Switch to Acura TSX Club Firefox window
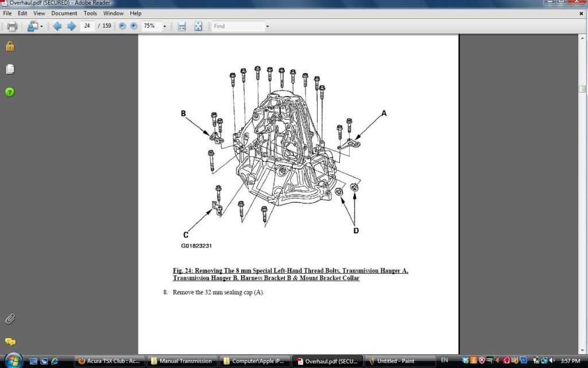Image resolution: width=588 pixels, height=368 pixels. point(110,361)
